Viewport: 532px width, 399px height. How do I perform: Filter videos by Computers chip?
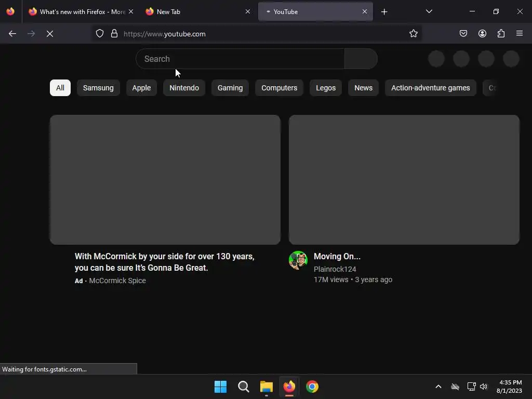point(279,88)
